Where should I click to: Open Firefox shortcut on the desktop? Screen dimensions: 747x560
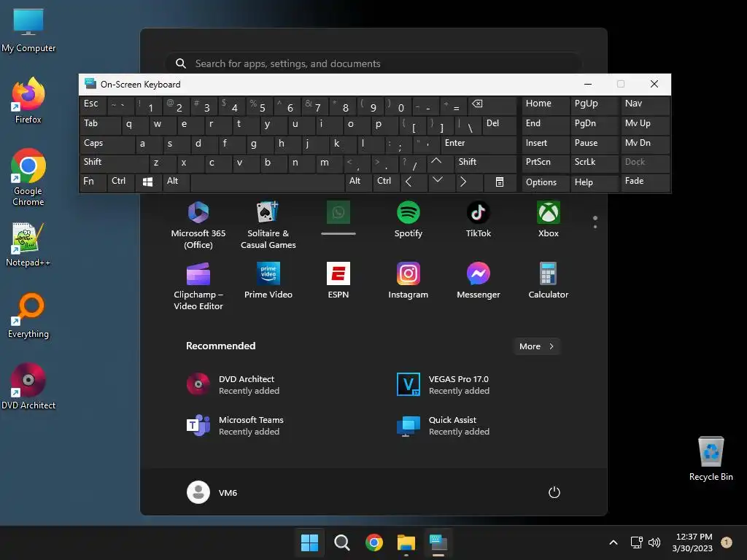pyautogui.click(x=28, y=101)
